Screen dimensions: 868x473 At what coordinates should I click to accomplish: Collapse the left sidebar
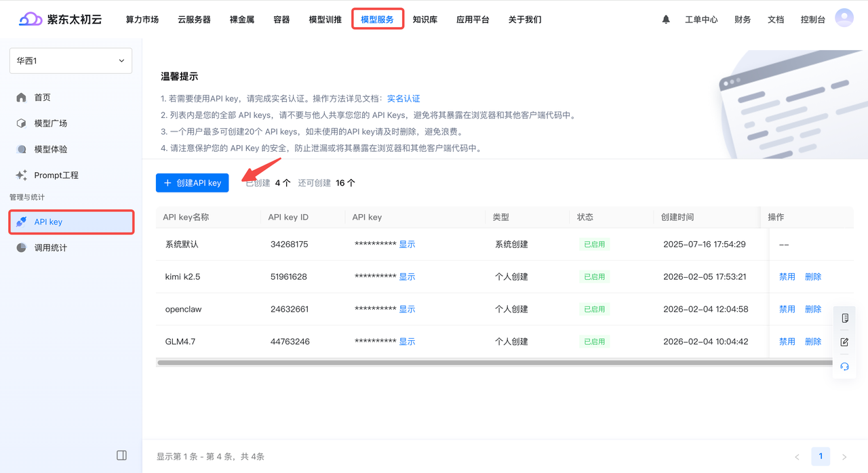pyautogui.click(x=121, y=455)
